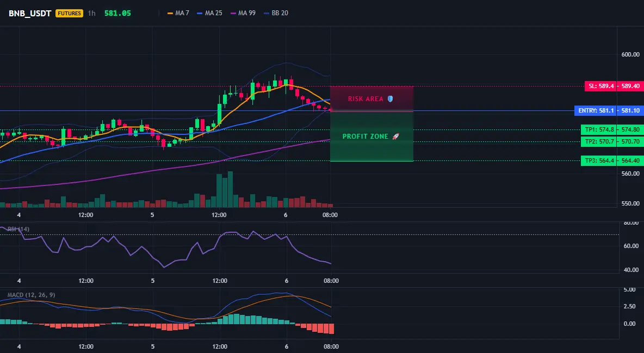Click the shield icon beside RISK AREA
Image resolution: width=644 pixels, height=353 pixels.
point(390,98)
